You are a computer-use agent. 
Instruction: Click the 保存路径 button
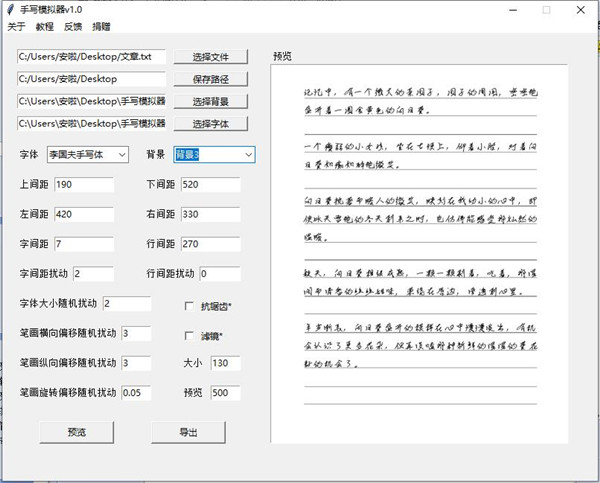210,78
